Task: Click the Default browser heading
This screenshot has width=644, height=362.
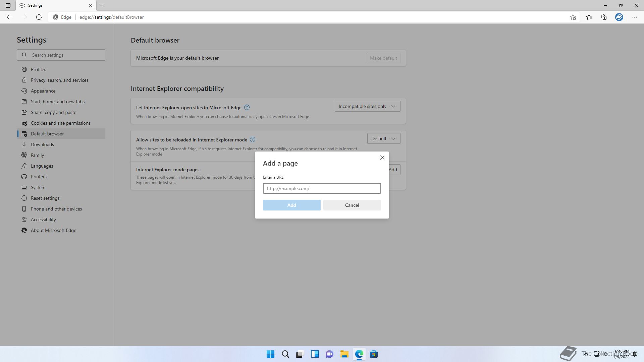Action: [155, 40]
